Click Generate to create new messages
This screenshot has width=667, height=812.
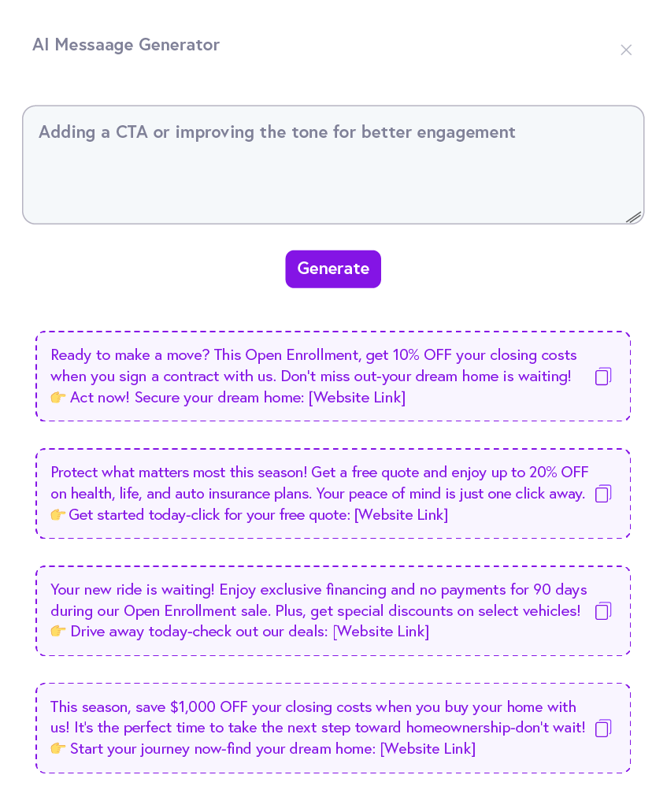coord(333,269)
